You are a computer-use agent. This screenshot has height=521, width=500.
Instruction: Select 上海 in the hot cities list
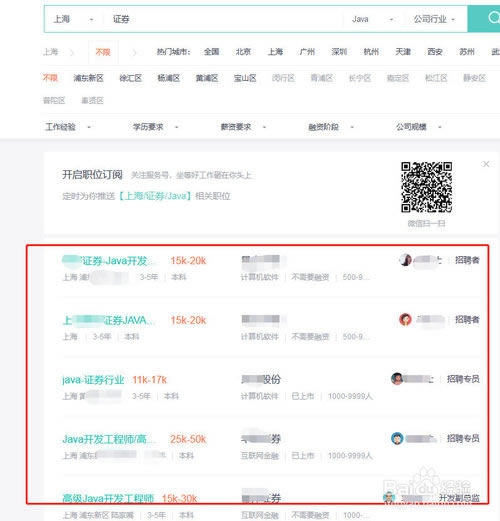click(275, 52)
